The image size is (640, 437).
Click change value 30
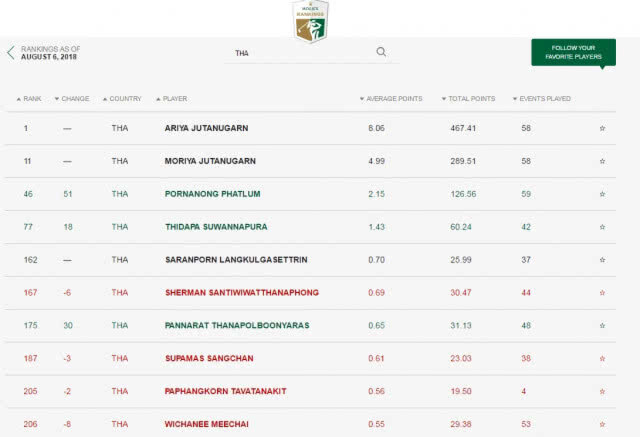pos(68,325)
